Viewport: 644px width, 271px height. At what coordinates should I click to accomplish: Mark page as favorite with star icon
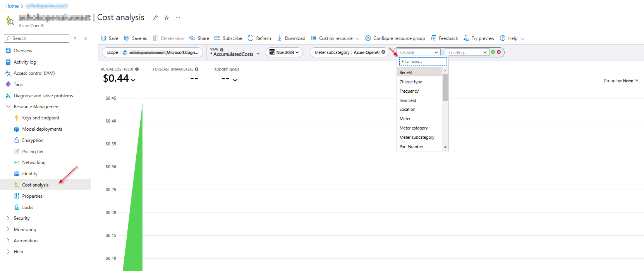[167, 17]
